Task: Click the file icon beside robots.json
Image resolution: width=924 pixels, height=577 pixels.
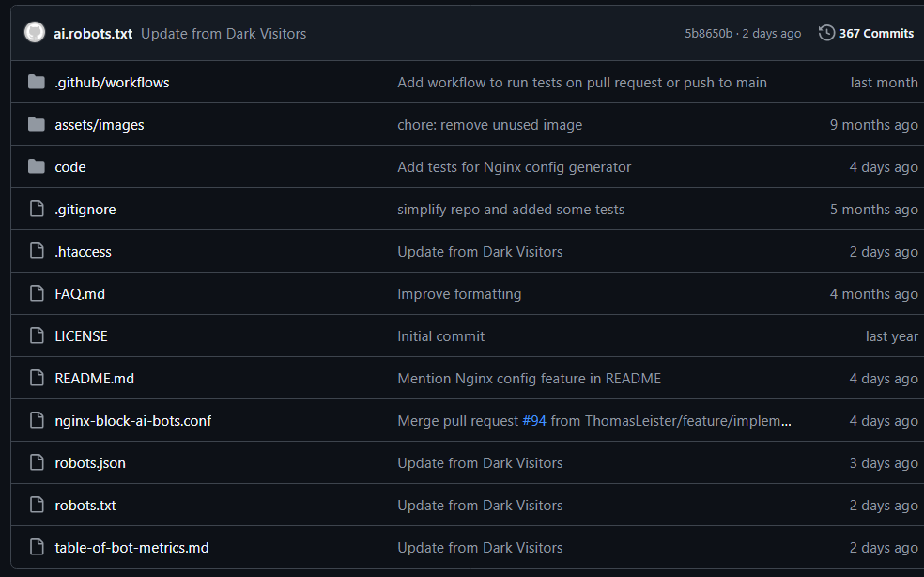Action: [37, 463]
